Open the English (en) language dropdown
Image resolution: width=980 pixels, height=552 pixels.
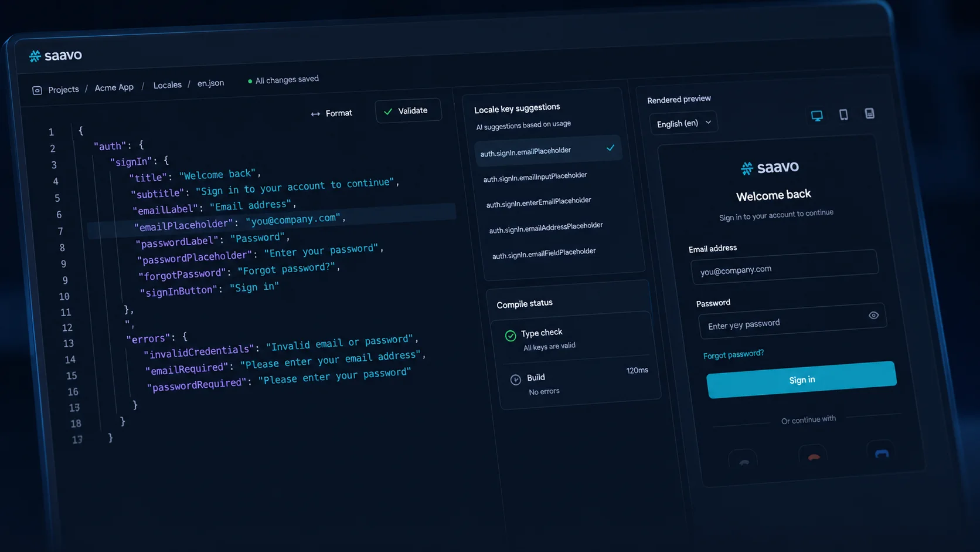click(683, 123)
